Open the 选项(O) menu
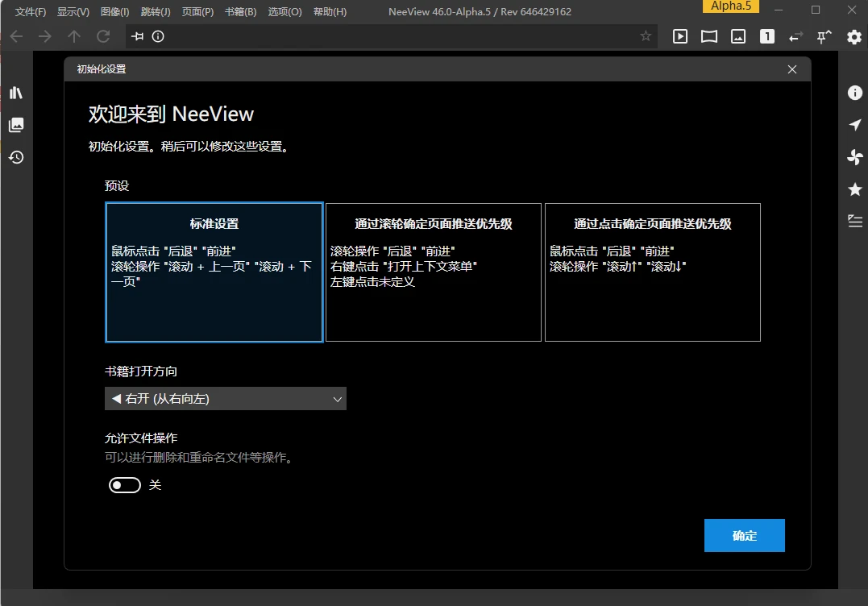The width and height of the screenshot is (868, 606). [x=284, y=11]
